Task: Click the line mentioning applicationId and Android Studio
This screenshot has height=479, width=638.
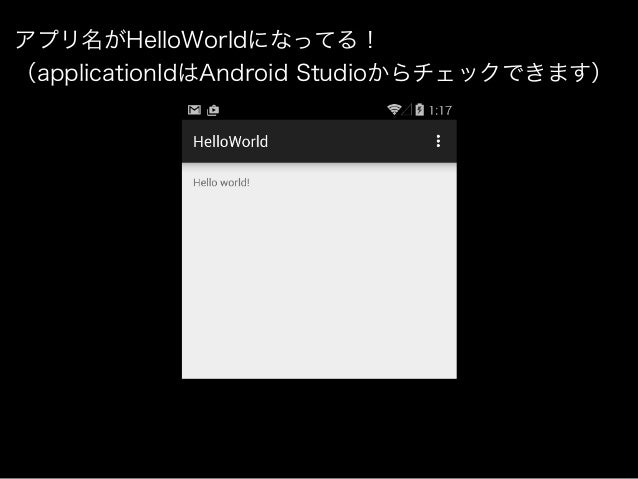Action: tap(311, 72)
